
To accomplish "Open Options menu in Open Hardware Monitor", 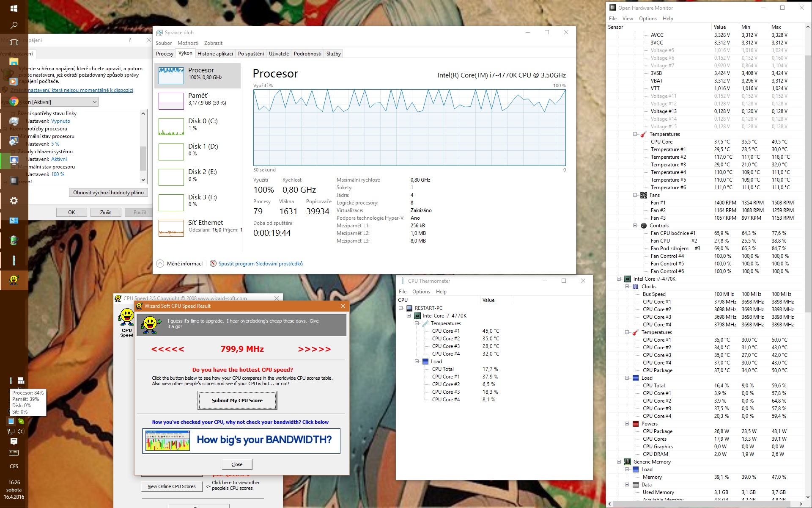I will tap(648, 19).
